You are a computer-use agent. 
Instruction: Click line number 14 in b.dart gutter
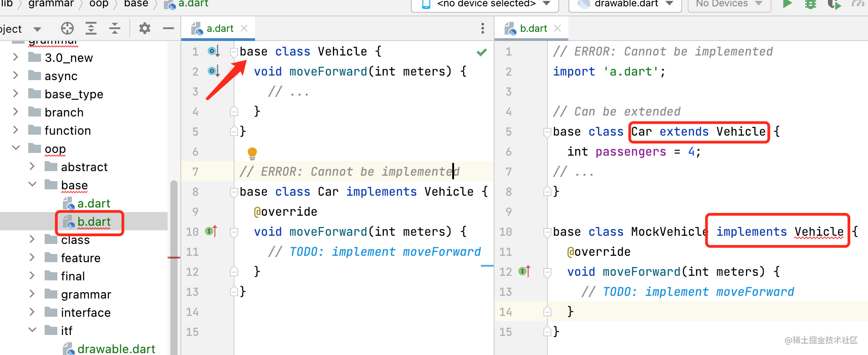(x=505, y=312)
